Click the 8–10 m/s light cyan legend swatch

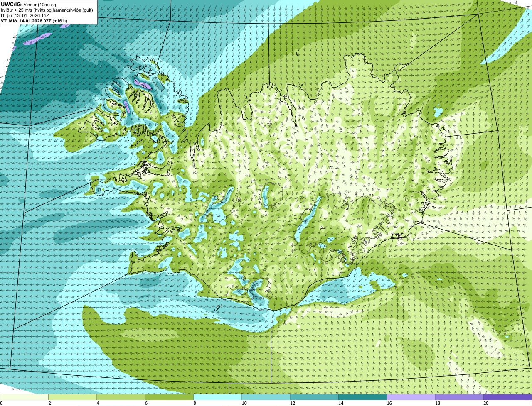pos(217,397)
